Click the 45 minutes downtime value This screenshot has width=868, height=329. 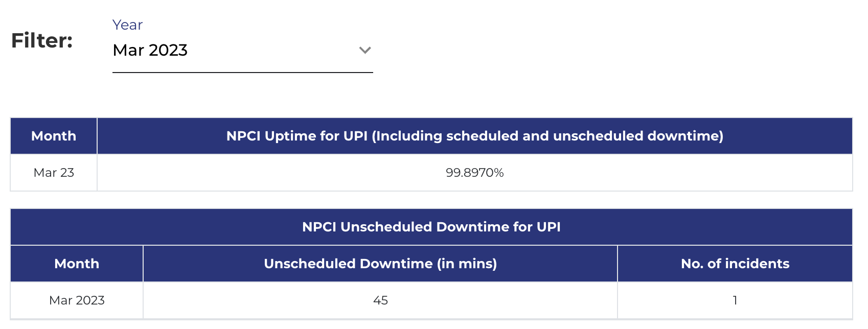click(380, 300)
